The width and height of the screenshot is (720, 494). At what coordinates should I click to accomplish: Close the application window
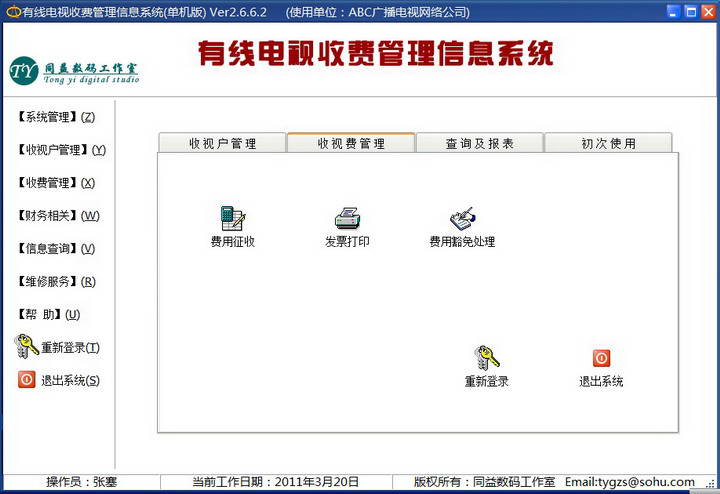point(708,11)
